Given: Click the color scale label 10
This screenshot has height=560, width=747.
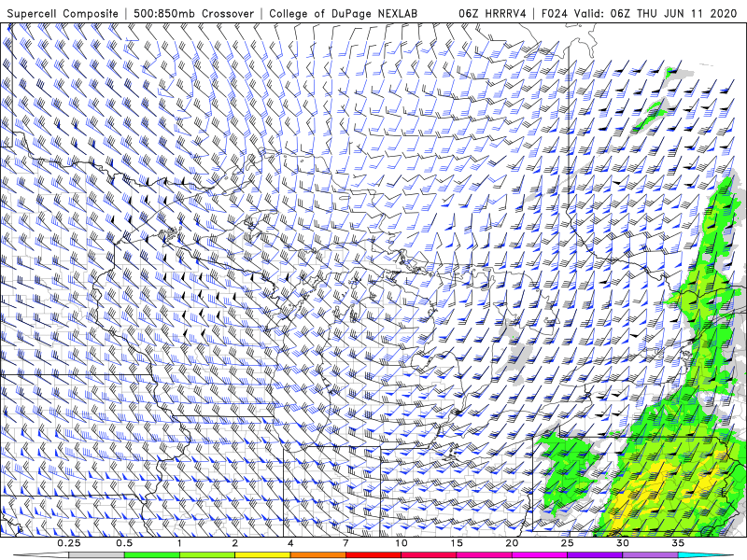Looking at the screenshot, I should pyautogui.click(x=402, y=543).
